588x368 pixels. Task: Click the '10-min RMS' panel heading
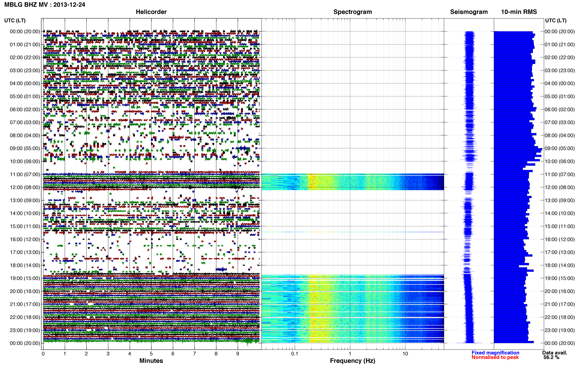tap(519, 12)
